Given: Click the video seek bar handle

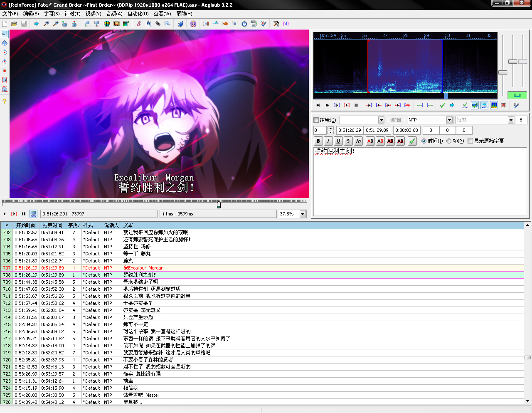Looking at the screenshot, I should pos(219,205).
